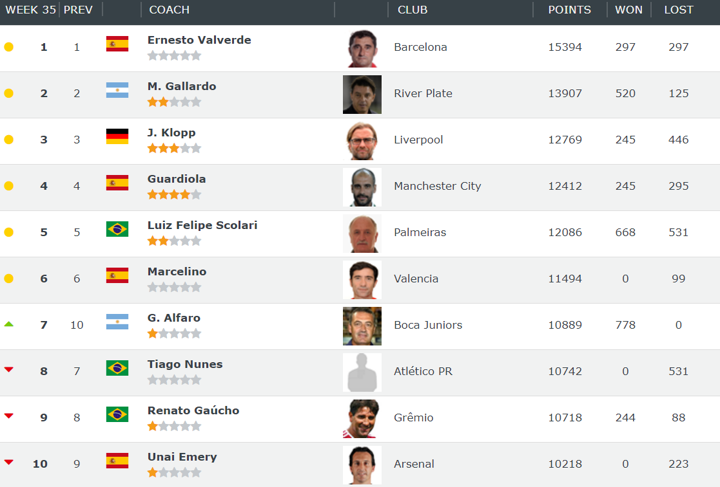The image size is (720, 487).
Task: Click J. Klopp's photo thumbnail
Action: point(362,141)
